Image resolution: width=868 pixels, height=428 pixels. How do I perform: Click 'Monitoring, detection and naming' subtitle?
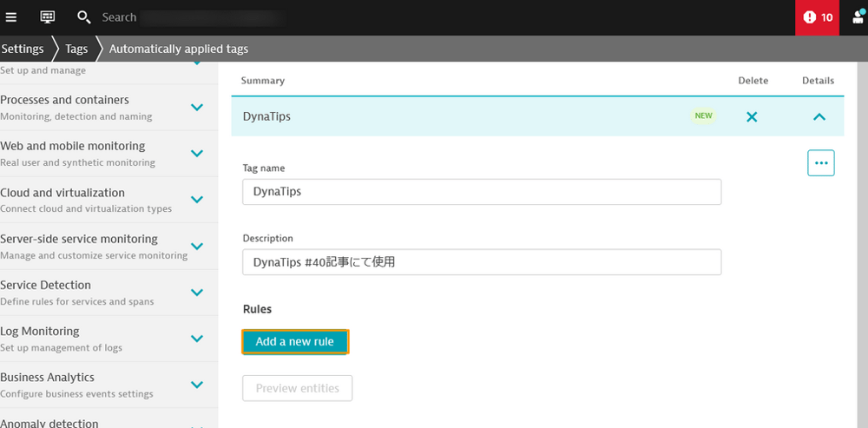point(76,117)
